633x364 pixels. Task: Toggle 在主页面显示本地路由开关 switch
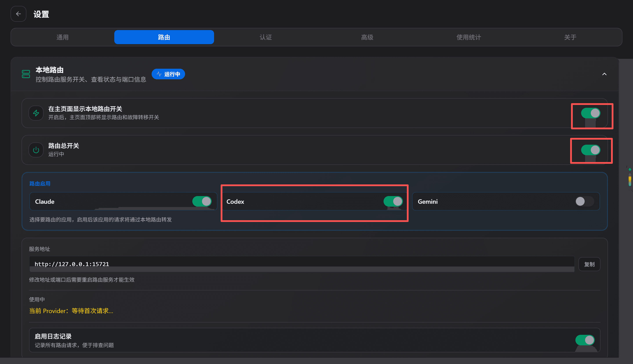tap(590, 113)
